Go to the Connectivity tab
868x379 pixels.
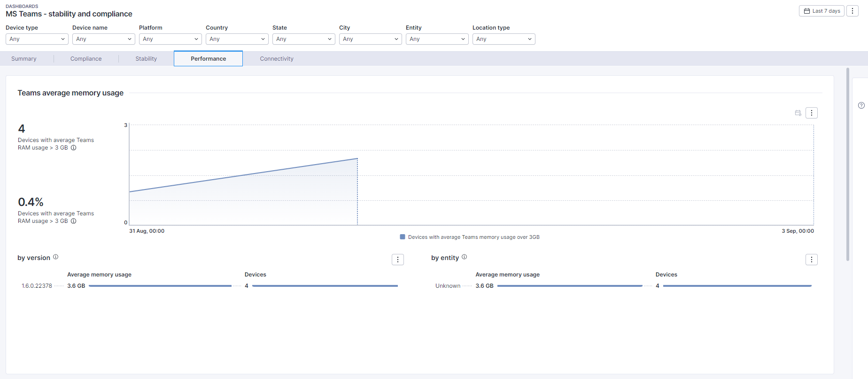[x=277, y=59]
